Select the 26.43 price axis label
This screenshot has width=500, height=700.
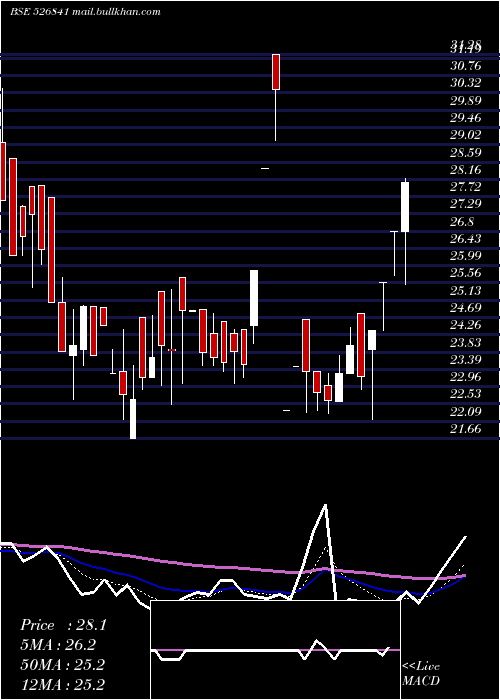point(466,239)
